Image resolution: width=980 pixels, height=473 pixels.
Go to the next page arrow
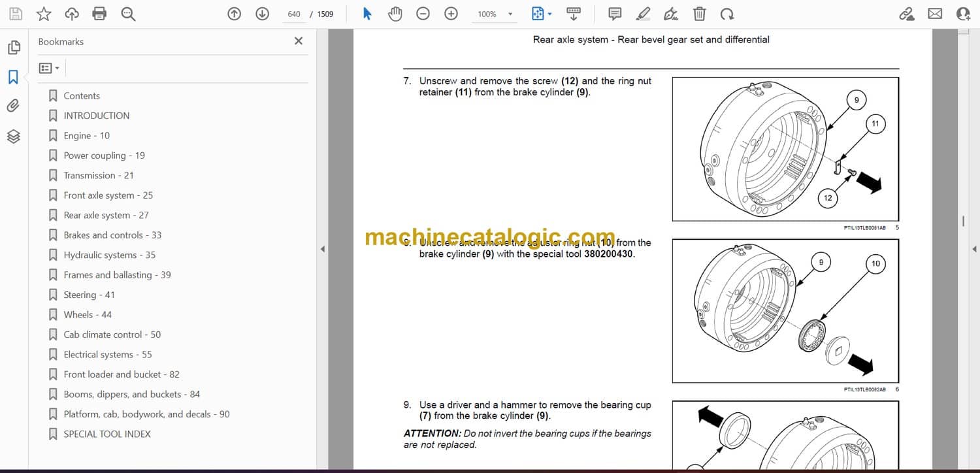[x=262, y=14]
